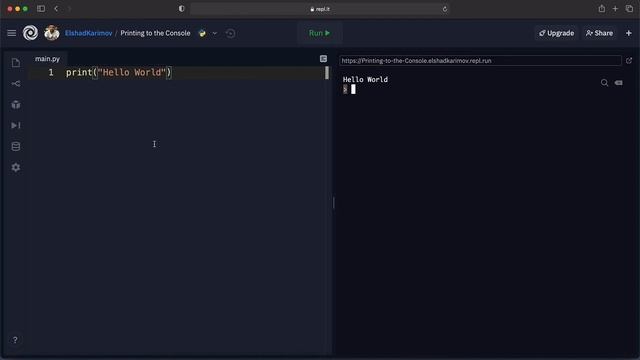Click the Safari privacy shield icon
Screen dimensions: 640x360
(181, 9)
